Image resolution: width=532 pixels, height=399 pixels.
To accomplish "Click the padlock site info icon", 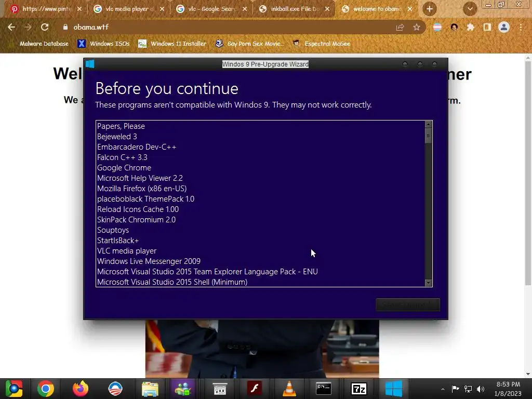I will tap(65, 27).
